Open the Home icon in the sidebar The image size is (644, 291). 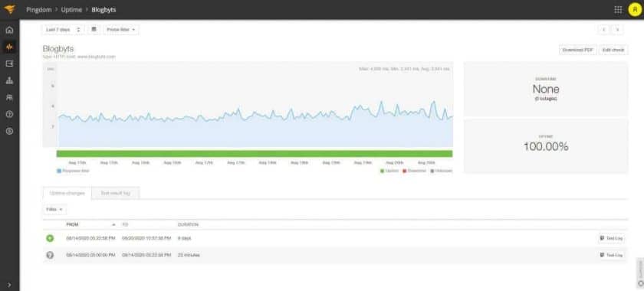click(9, 30)
